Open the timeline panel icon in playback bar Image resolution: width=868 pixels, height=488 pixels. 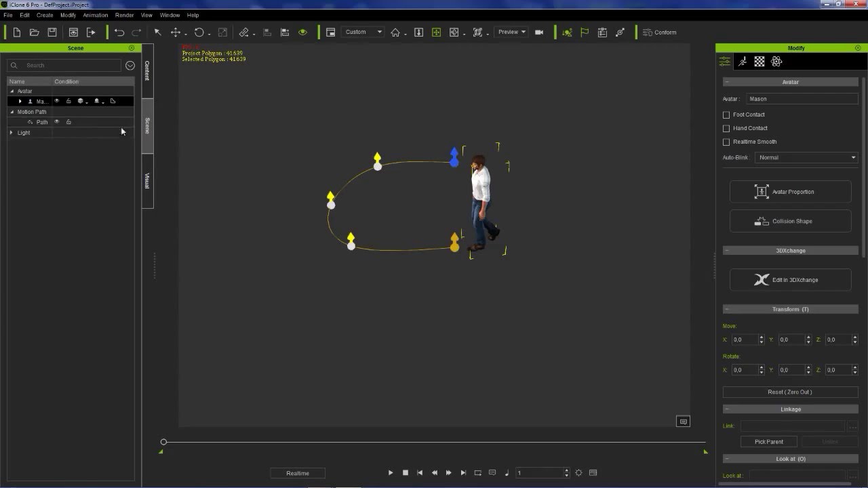(593, 473)
